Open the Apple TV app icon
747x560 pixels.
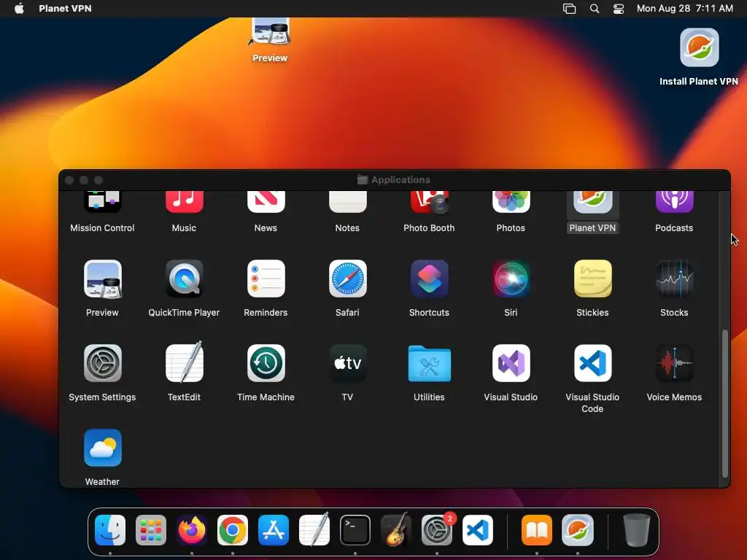click(348, 363)
